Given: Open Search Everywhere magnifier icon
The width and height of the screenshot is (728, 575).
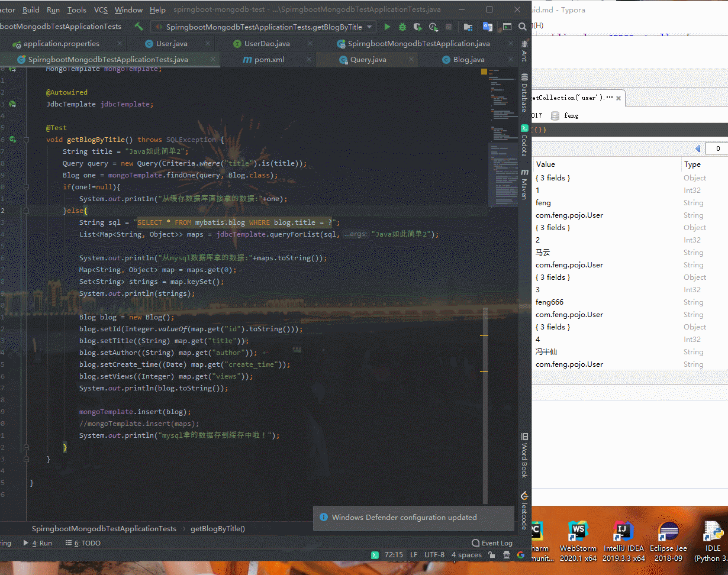Looking at the screenshot, I should 523,27.
